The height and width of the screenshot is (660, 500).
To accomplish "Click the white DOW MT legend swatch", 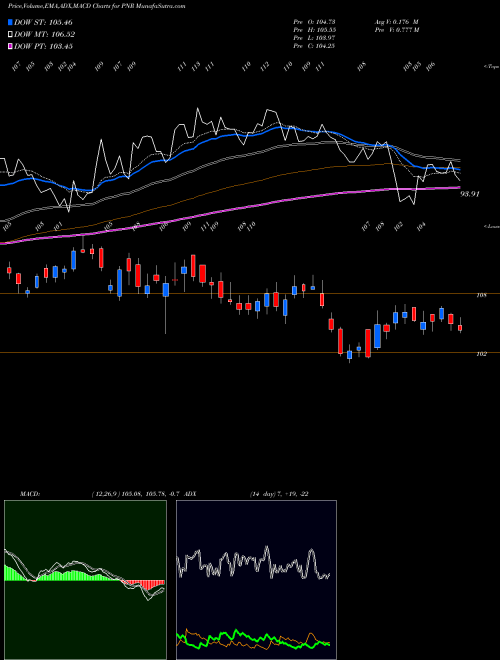I will (x=10, y=34).
